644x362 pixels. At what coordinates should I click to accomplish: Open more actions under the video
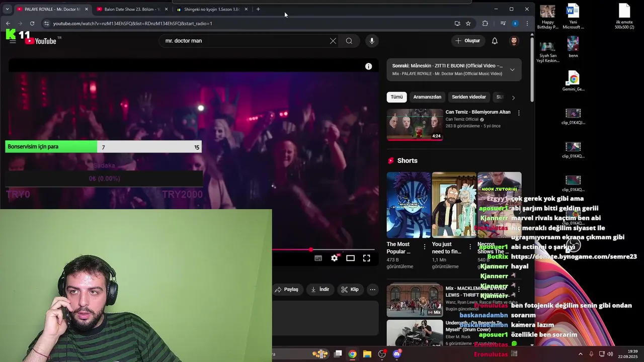coord(372,289)
